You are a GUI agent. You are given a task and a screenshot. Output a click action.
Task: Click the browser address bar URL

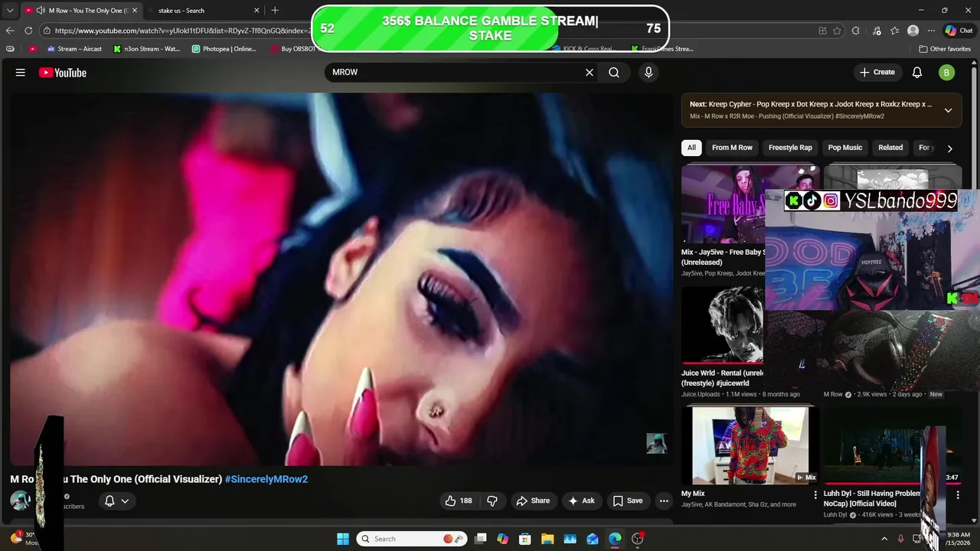pyautogui.click(x=184, y=31)
